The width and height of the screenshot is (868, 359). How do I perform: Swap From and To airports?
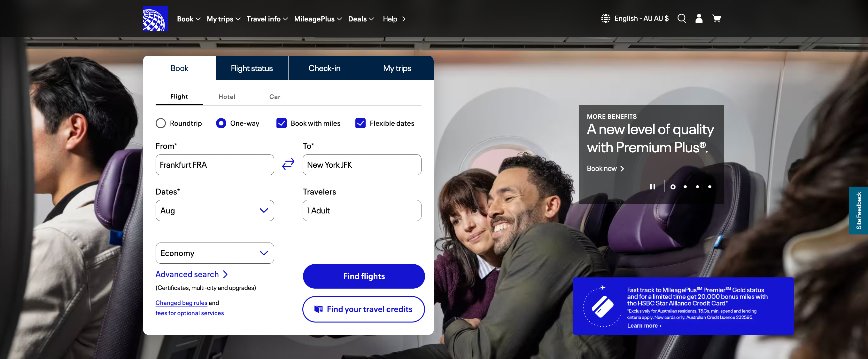288,164
